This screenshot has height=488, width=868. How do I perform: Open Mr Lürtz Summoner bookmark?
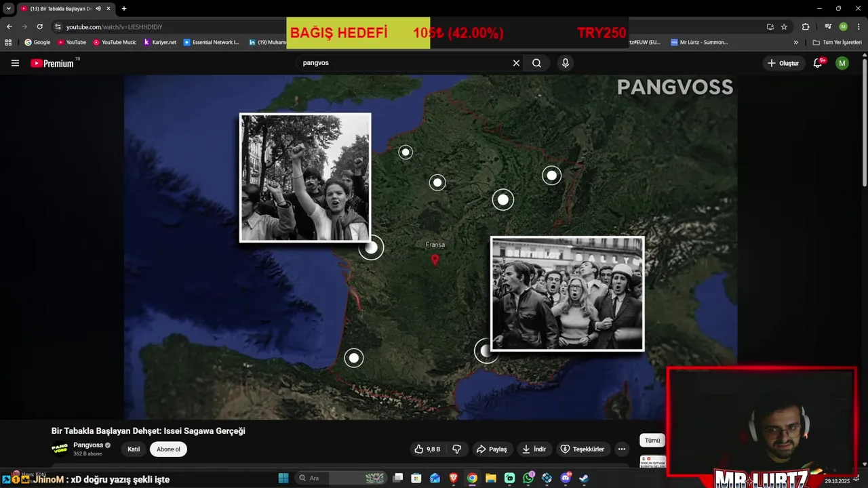point(699,42)
